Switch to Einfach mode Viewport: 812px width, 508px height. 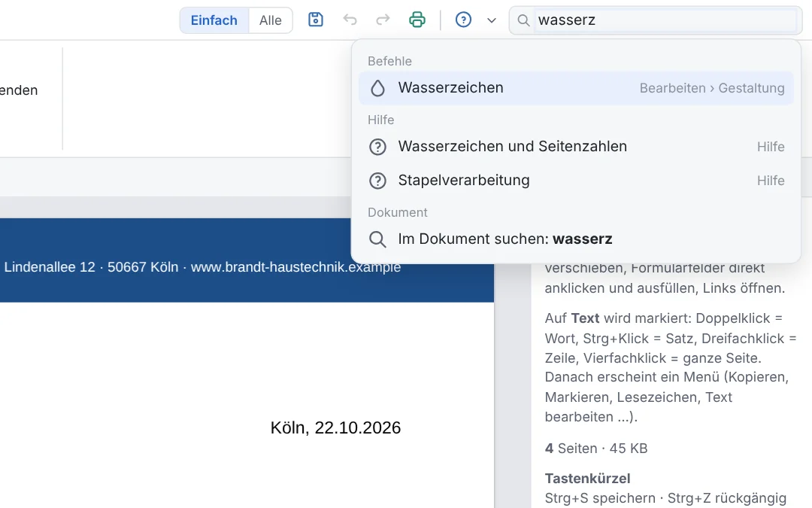(214, 20)
